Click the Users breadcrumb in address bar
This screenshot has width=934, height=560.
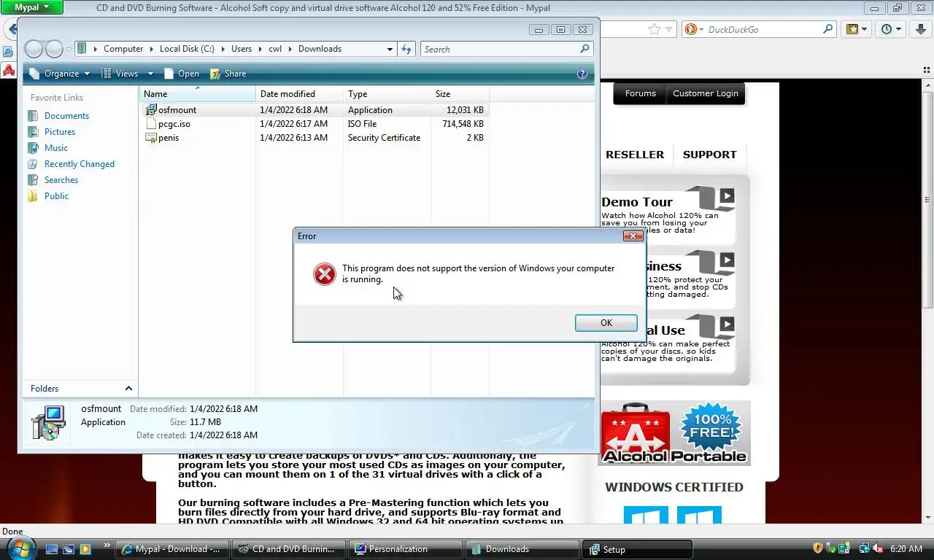tap(242, 49)
